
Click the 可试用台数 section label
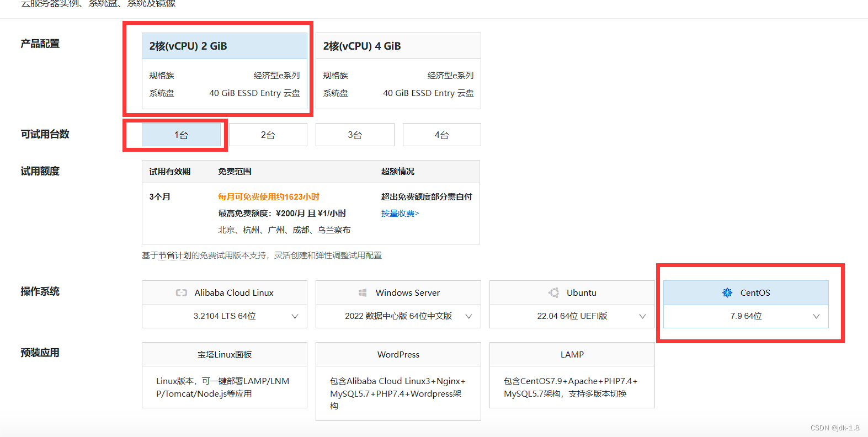click(x=45, y=134)
